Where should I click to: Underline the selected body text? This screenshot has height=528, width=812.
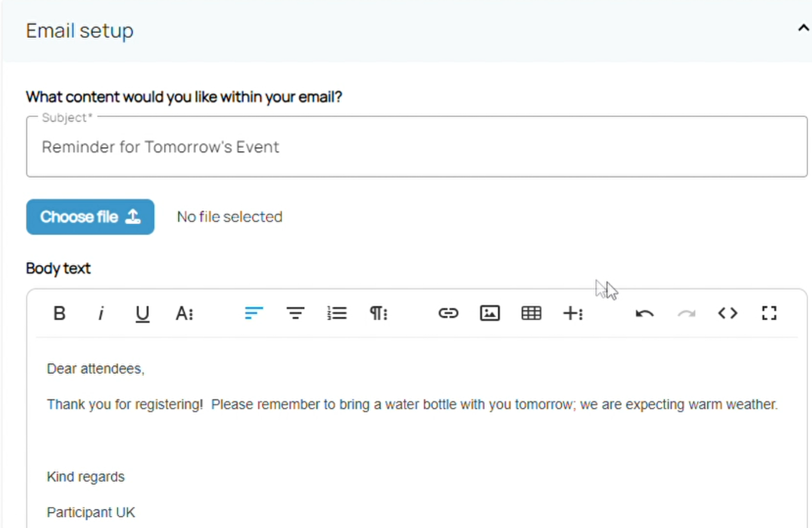point(142,313)
